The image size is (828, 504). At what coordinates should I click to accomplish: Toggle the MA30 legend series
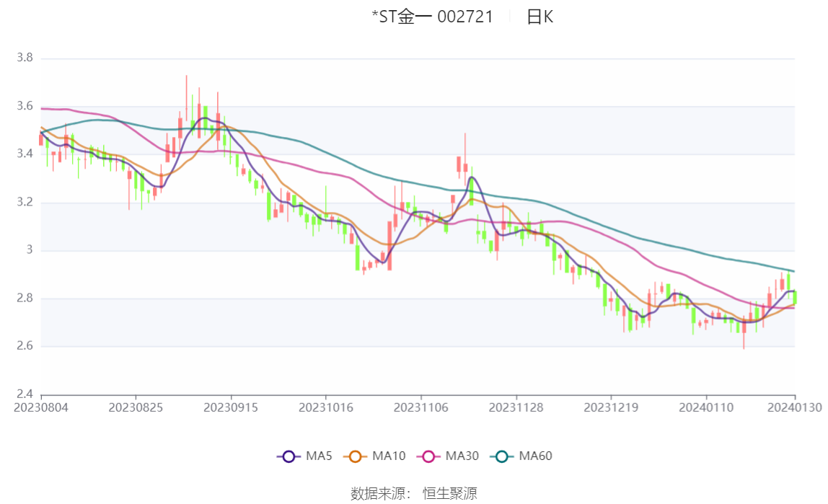point(448,456)
